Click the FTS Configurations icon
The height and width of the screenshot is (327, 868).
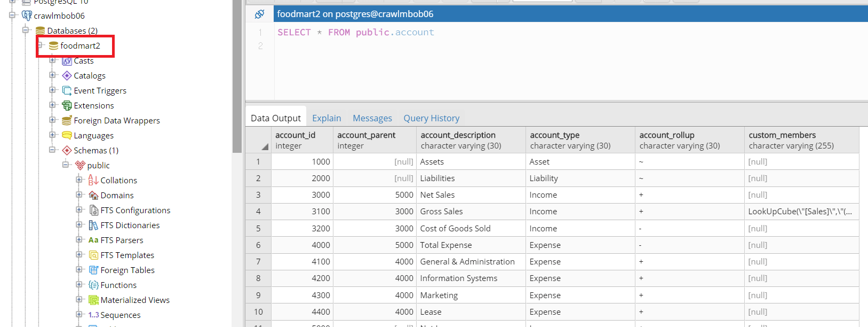click(93, 210)
